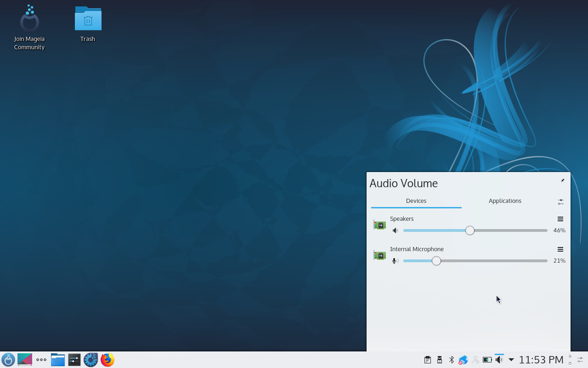588x368 pixels.
Task: Open configure audio volume settings
Action: 560,201
